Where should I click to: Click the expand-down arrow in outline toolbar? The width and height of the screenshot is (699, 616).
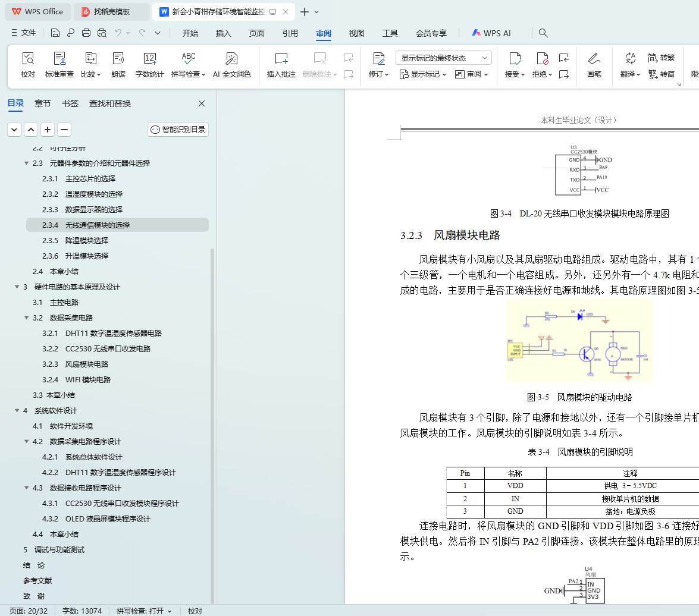coord(14,130)
